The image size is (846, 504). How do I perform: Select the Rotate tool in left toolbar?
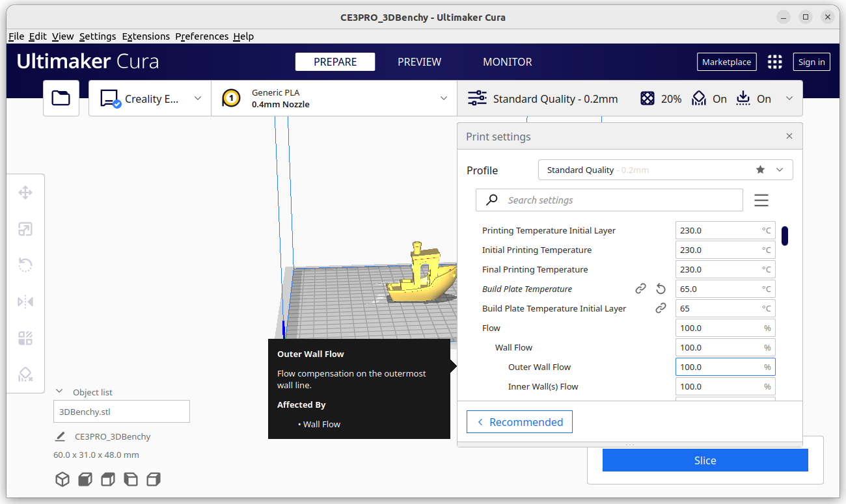tap(25, 265)
